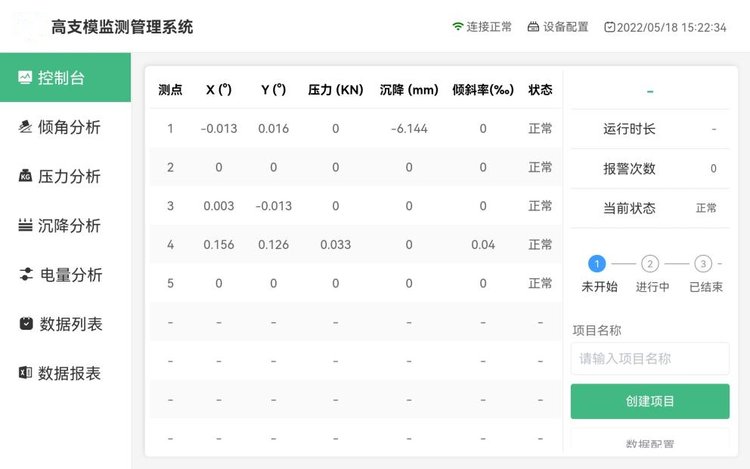
Task: Click the 沉降 (mm) column header
Action: (x=409, y=90)
